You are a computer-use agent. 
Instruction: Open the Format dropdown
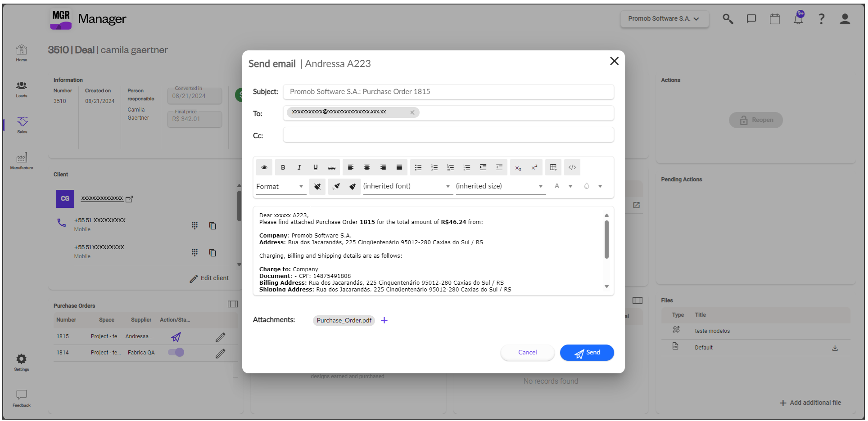click(x=281, y=186)
